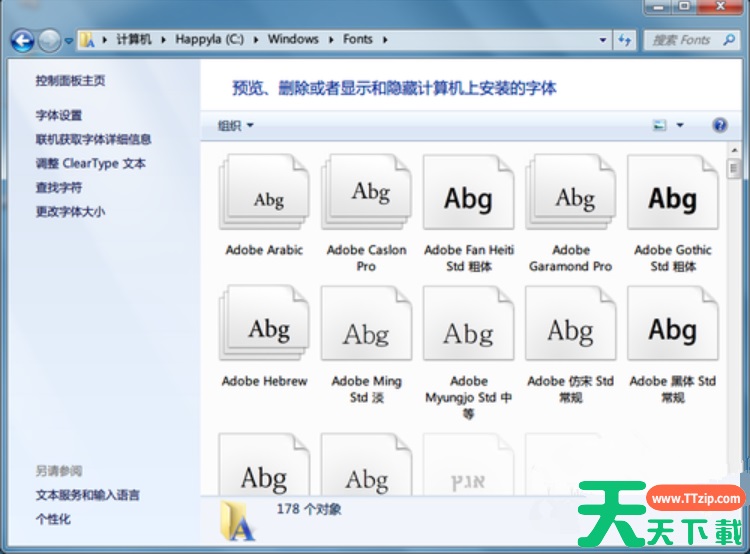Select the Adobe Garamond Pro font icon

point(570,196)
